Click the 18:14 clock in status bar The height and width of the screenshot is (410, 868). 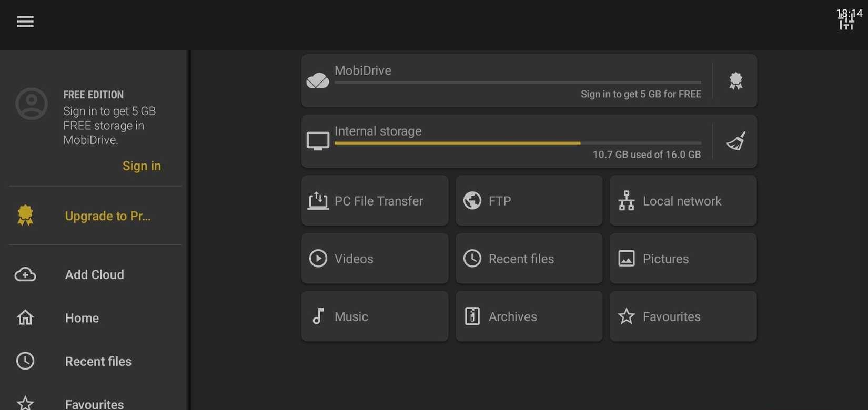[x=849, y=13]
